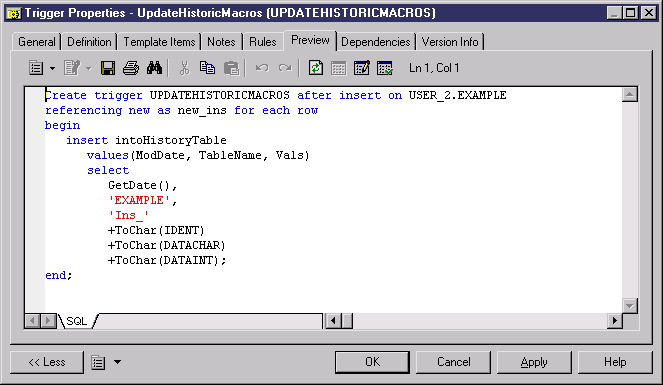This screenshot has width=663, height=385.
Task: Expand the editor menu dropdown arrow
Action: point(52,68)
